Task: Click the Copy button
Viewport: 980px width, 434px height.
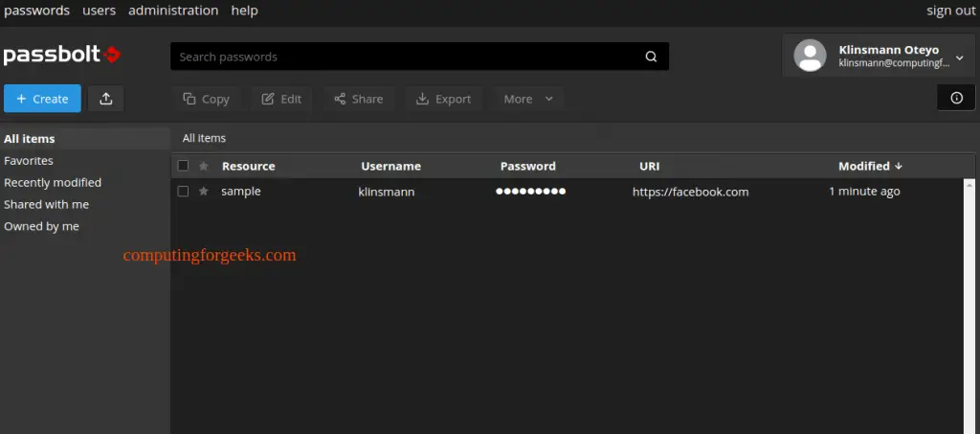Action: [207, 99]
